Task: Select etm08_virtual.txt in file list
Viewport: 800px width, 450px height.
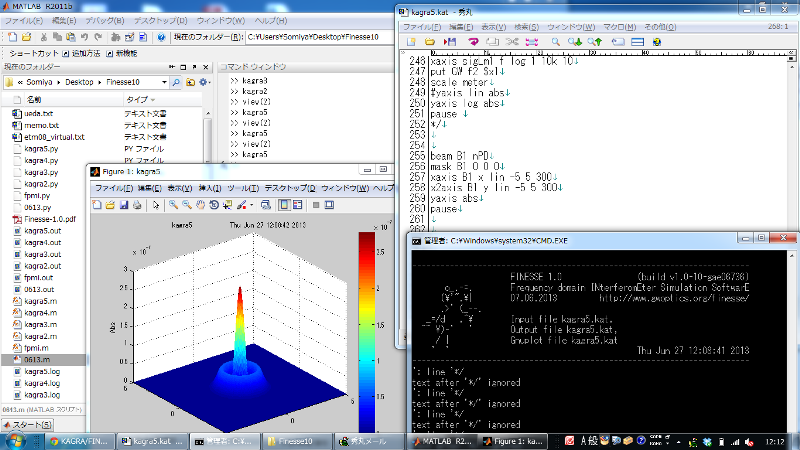Action: [54, 137]
